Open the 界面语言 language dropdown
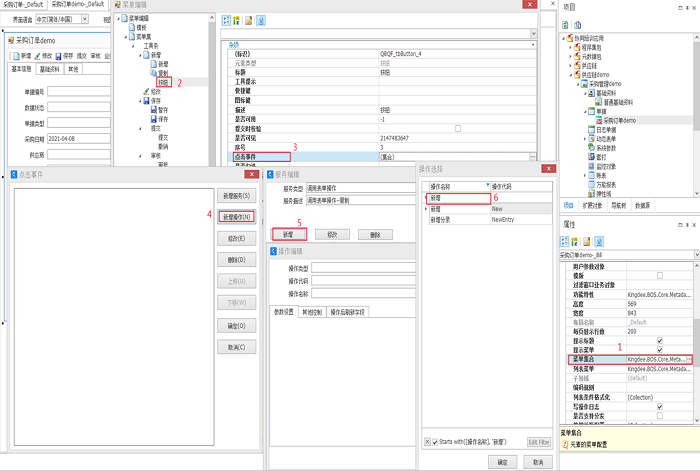The height and width of the screenshot is (471, 700). tap(86, 18)
